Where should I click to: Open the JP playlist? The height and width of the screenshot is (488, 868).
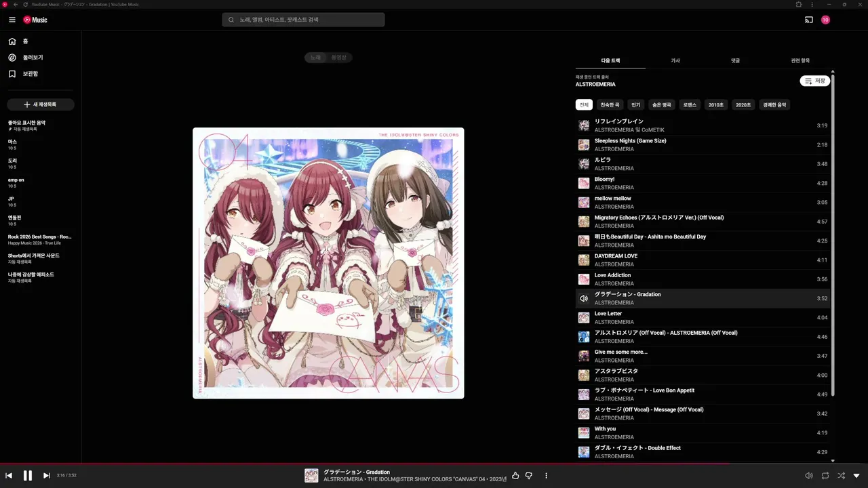[x=41, y=201]
